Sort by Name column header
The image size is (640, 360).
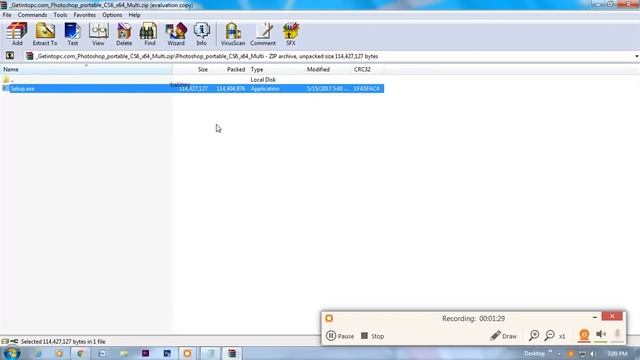(x=86, y=69)
